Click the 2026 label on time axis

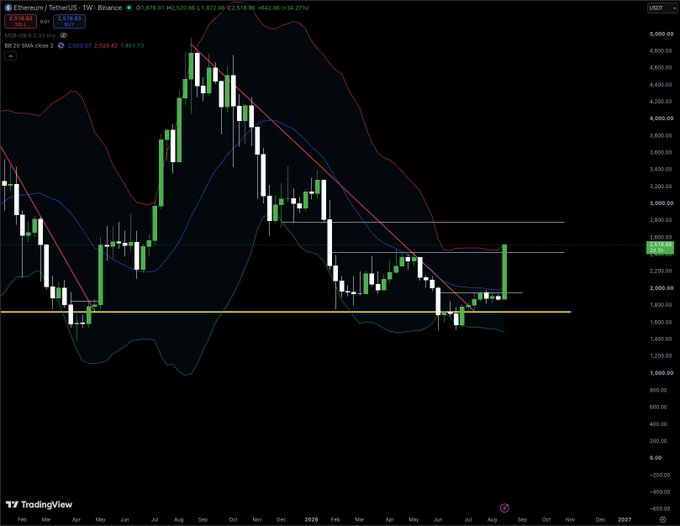[x=311, y=519]
